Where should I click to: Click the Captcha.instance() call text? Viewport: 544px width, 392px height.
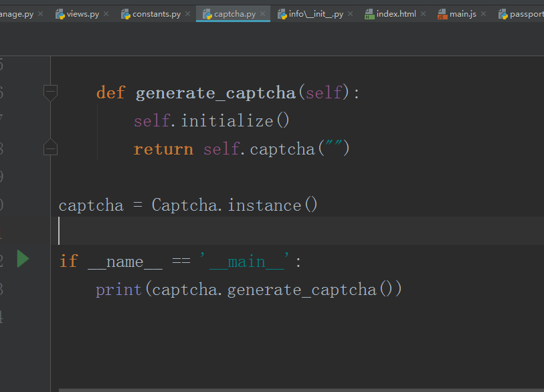235,205
